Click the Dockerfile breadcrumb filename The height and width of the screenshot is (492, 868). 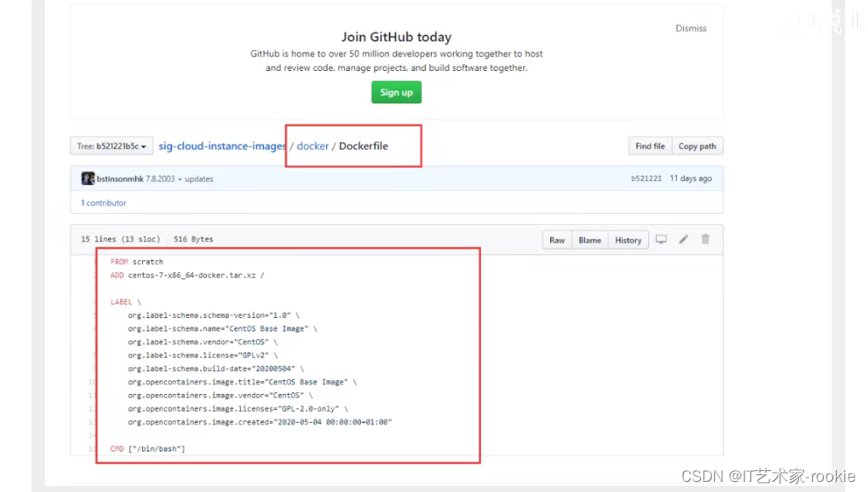(363, 146)
